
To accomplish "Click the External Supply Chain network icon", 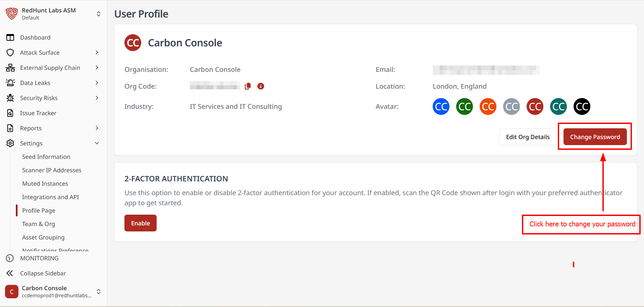I will [10, 68].
